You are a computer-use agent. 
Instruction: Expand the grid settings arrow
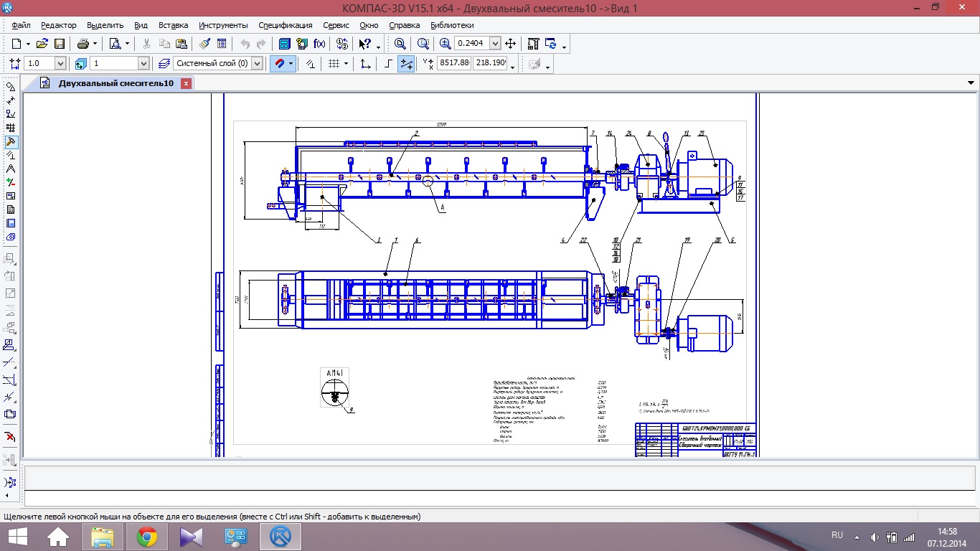coord(346,64)
